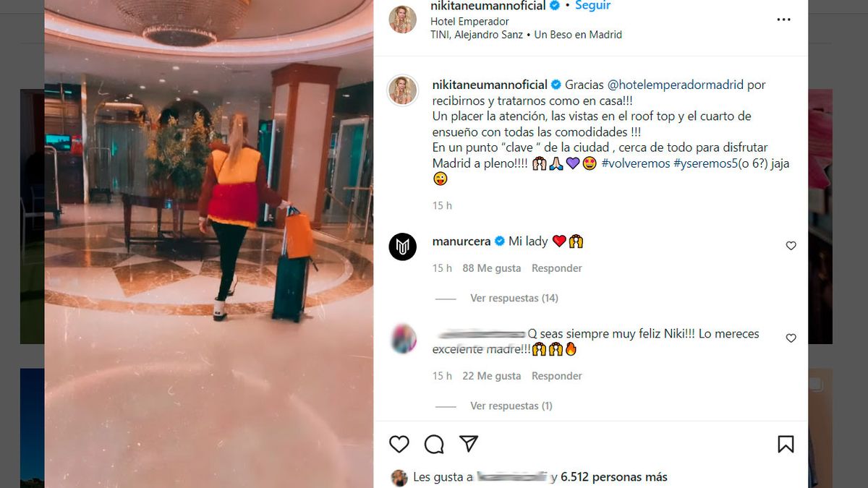The image size is (868, 488).
Task: Expand 'Ver respuestas (14)' replies
Action: (514, 298)
